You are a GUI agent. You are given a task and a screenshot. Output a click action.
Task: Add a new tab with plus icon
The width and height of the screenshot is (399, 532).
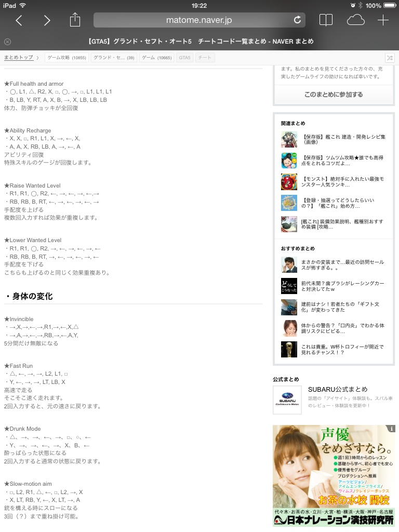click(x=383, y=20)
